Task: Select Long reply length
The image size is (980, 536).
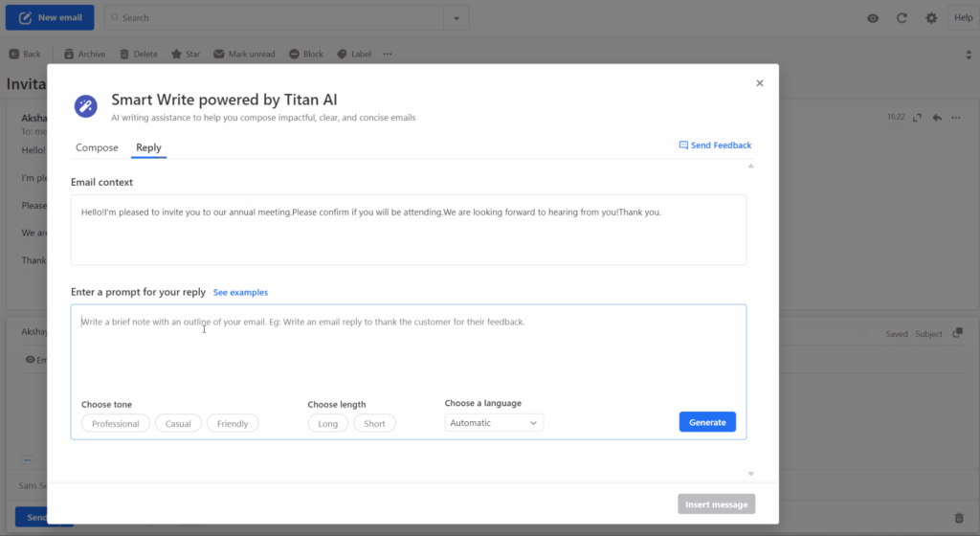Action: [x=327, y=424]
